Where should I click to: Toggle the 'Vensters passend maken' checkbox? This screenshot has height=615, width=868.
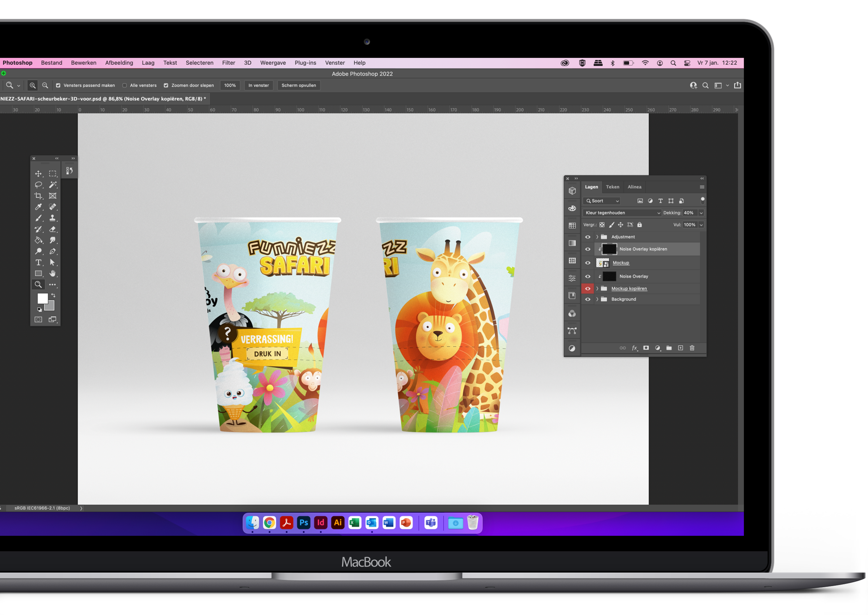point(58,86)
